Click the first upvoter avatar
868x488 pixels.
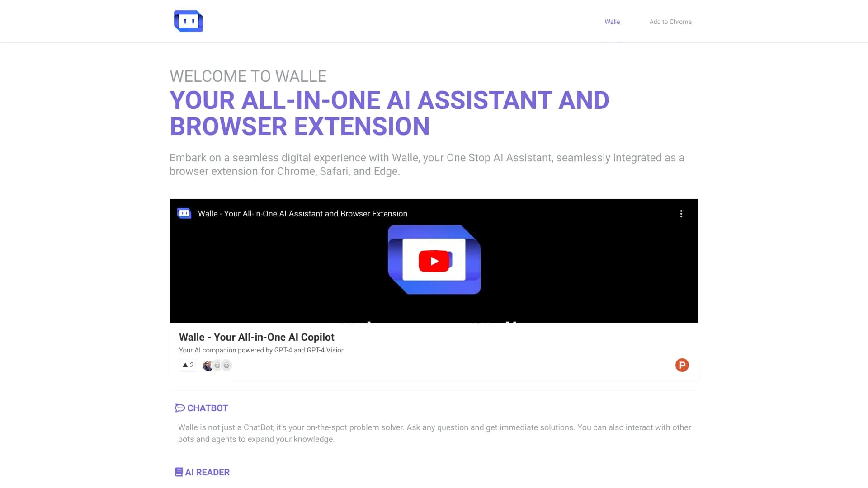click(x=208, y=365)
